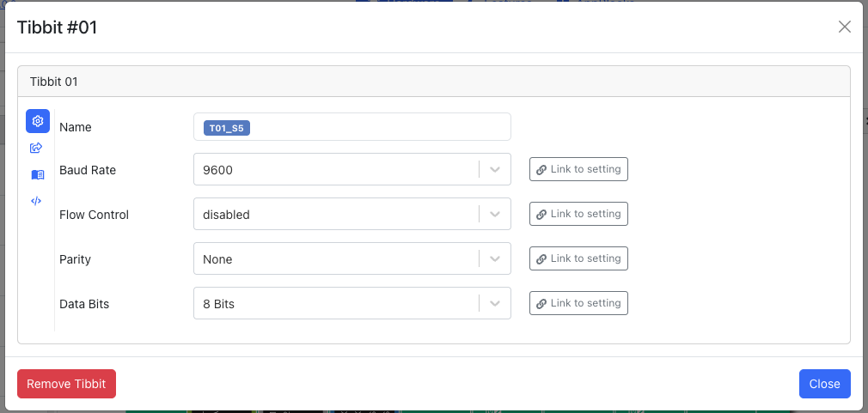Open the code view sidebar icon
The image size is (868, 413).
click(x=36, y=201)
